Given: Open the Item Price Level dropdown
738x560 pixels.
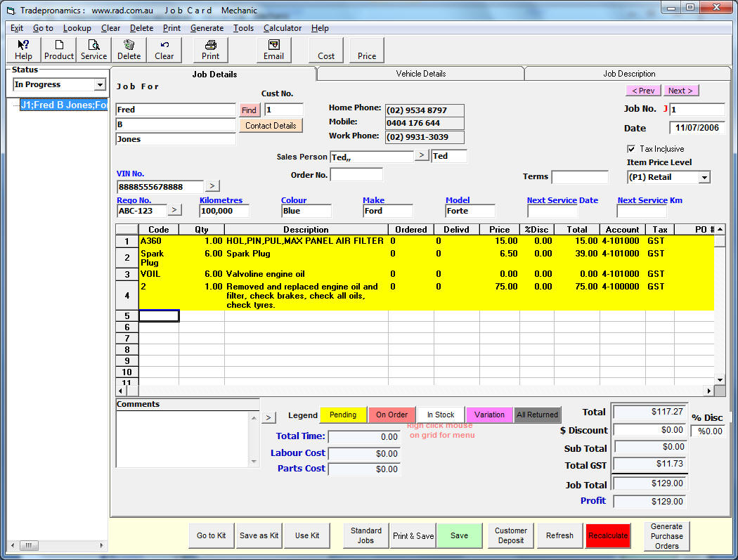Looking at the screenshot, I should coord(704,178).
